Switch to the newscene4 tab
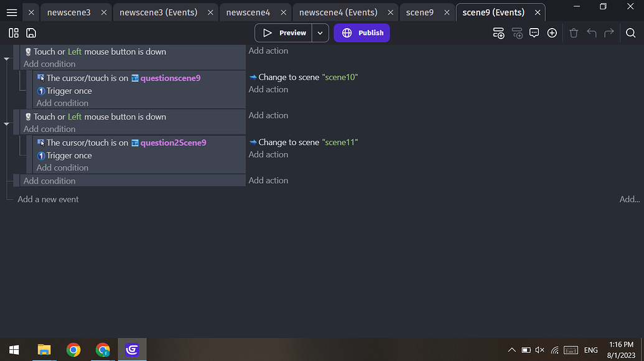This screenshot has width=644, height=361. [x=248, y=12]
